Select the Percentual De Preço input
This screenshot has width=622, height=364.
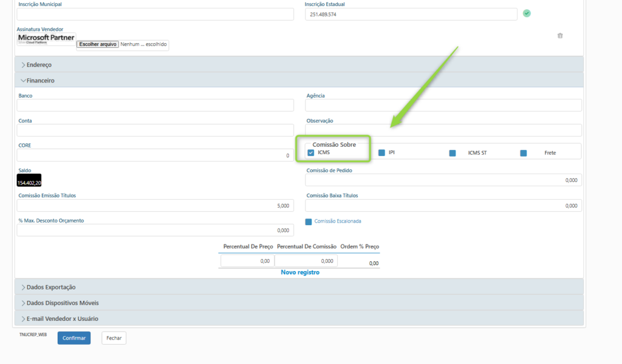[247, 261]
